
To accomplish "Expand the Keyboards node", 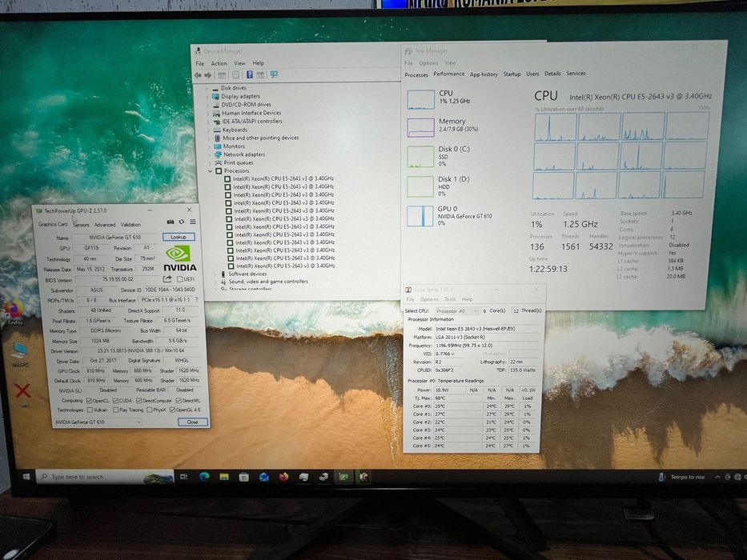I will coord(209,130).
